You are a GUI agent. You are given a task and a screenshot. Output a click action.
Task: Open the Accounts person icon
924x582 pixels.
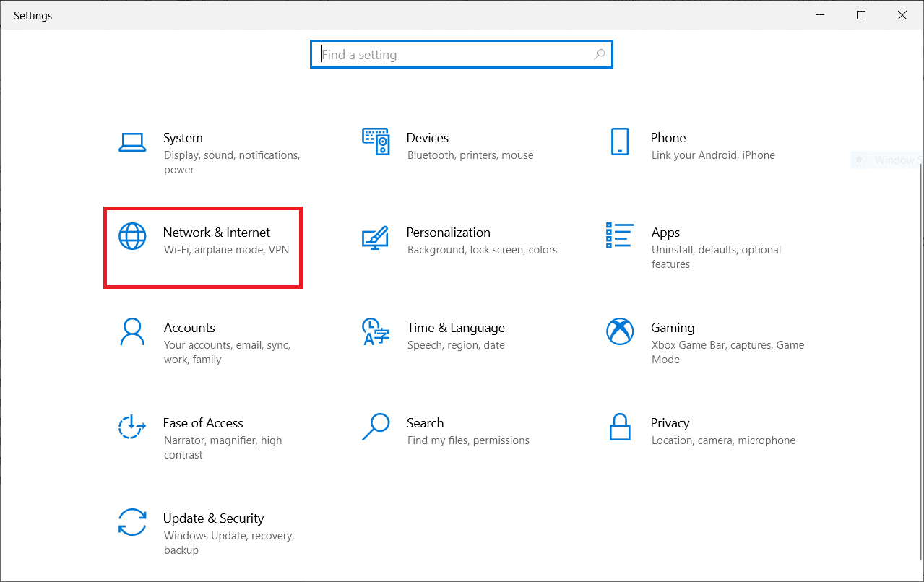coord(132,331)
